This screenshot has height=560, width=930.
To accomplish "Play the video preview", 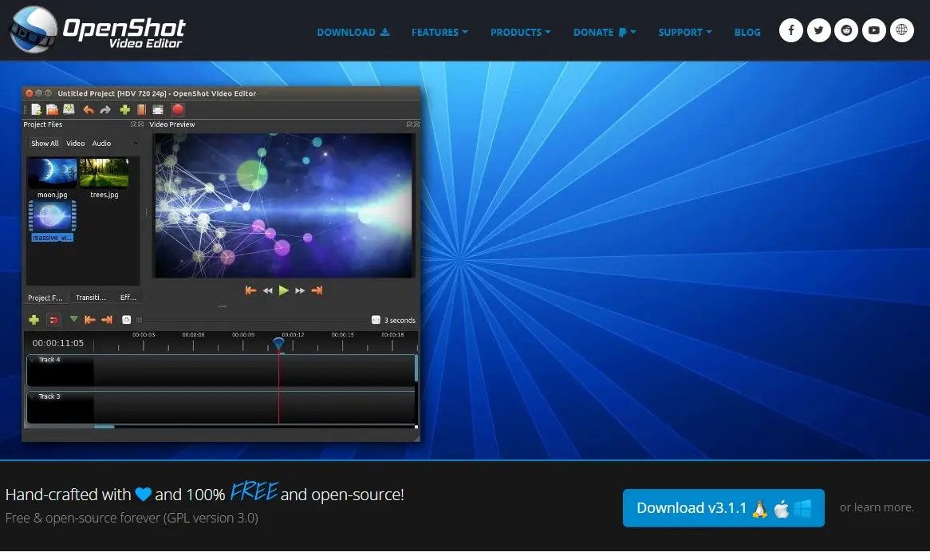I will pyautogui.click(x=283, y=290).
